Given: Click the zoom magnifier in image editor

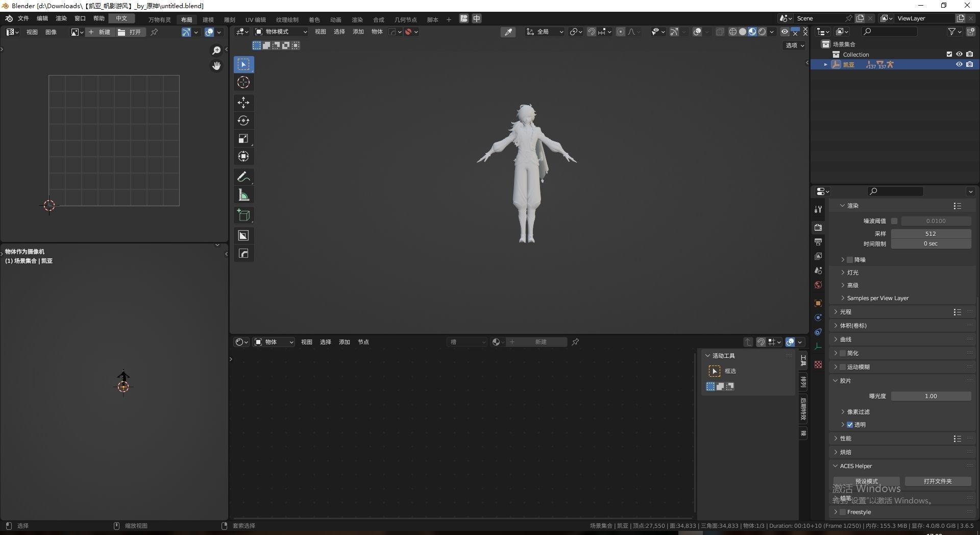Looking at the screenshot, I should click(x=216, y=50).
